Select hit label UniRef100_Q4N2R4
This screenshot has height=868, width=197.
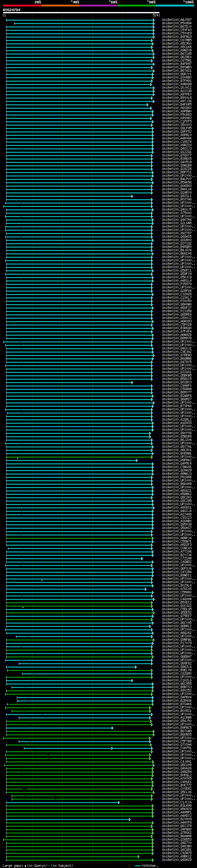tap(176, 772)
